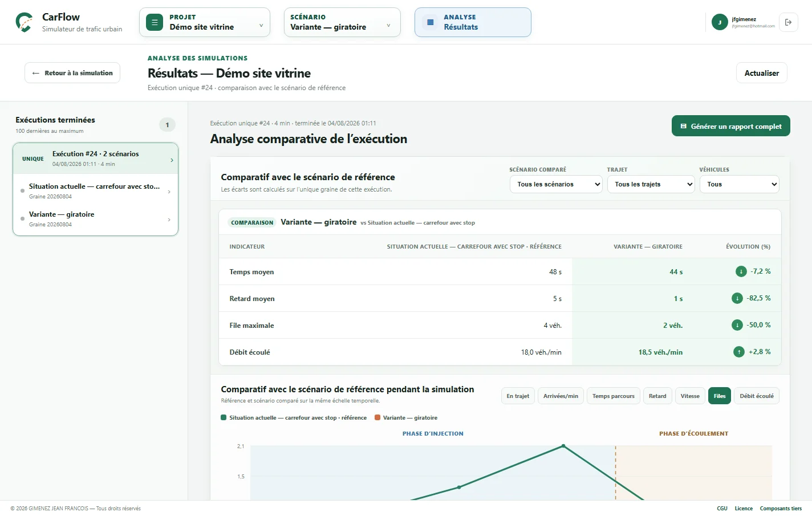812x516 pixels.
Task: Click the CarFlow logo icon
Action: point(24,22)
